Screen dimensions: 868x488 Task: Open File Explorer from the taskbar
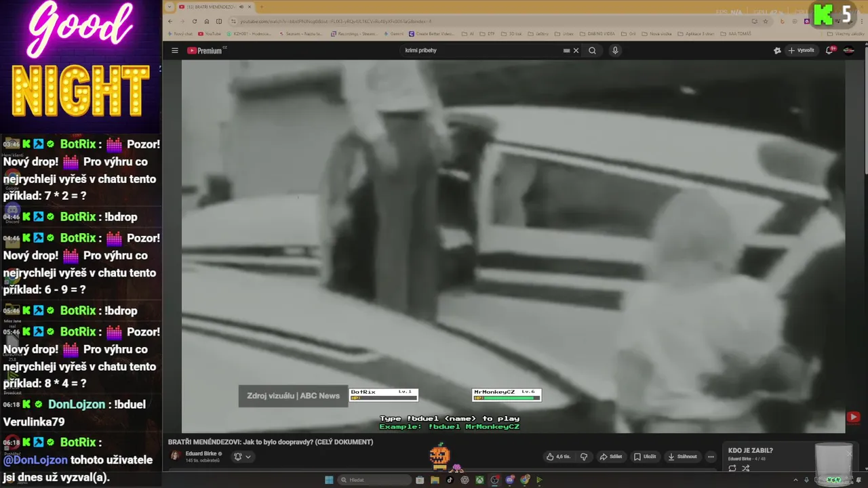(435, 480)
